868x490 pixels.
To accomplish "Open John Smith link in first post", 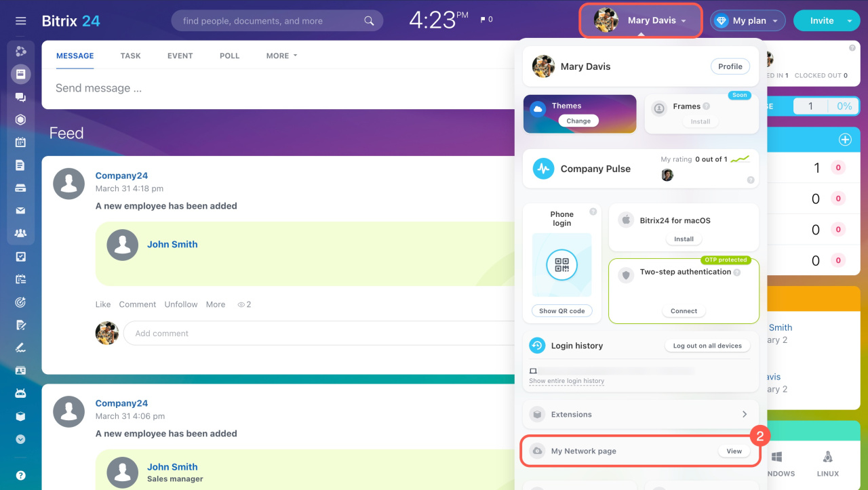I will pyautogui.click(x=172, y=244).
